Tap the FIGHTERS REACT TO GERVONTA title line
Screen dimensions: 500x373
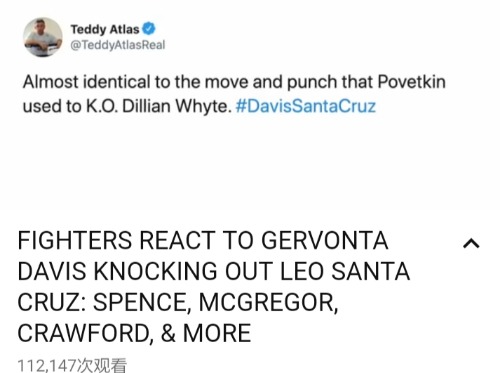(x=203, y=240)
